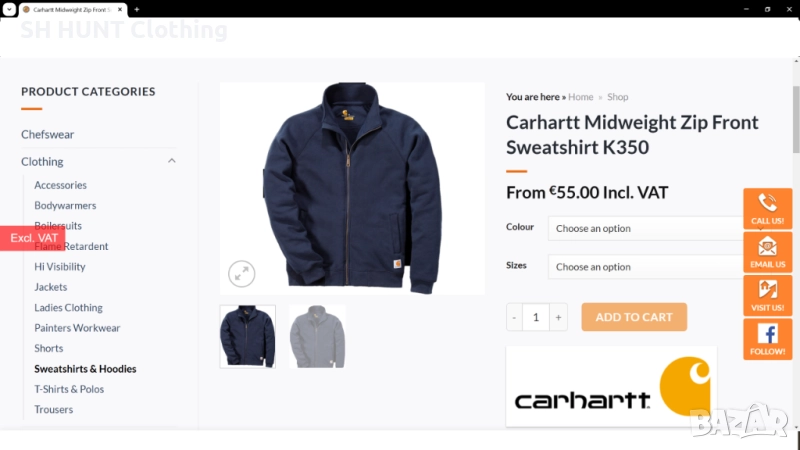
Task: Close the Carhartt Midweight Zip Front tab
Action: pyautogui.click(x=120, y=9)
